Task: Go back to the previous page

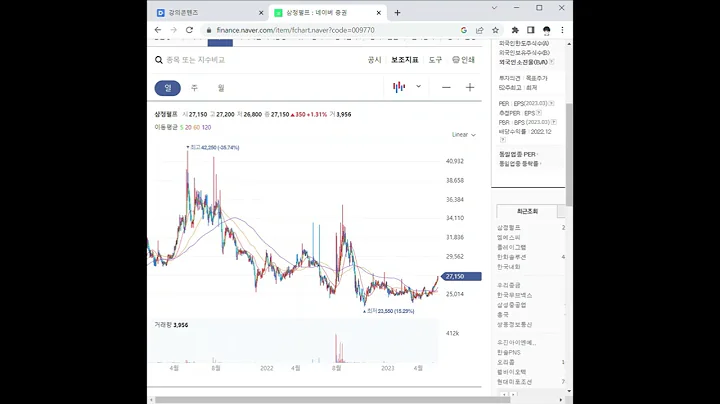Action: [x=158, y=30]
